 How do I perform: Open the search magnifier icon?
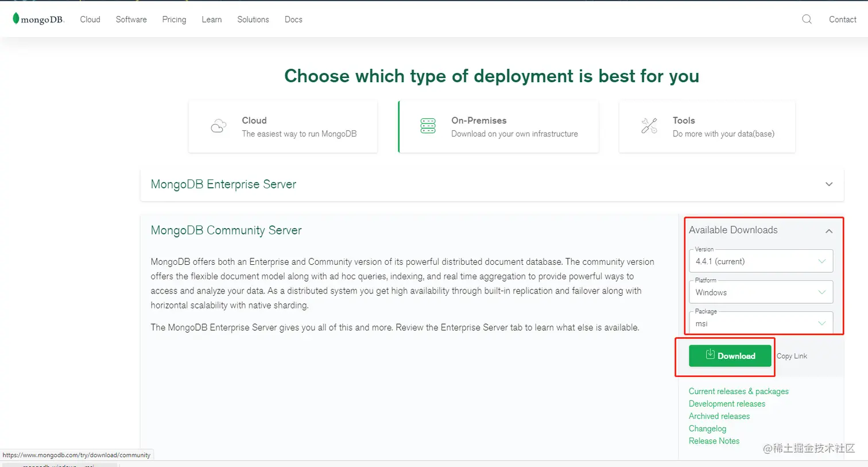coord(807,19)
